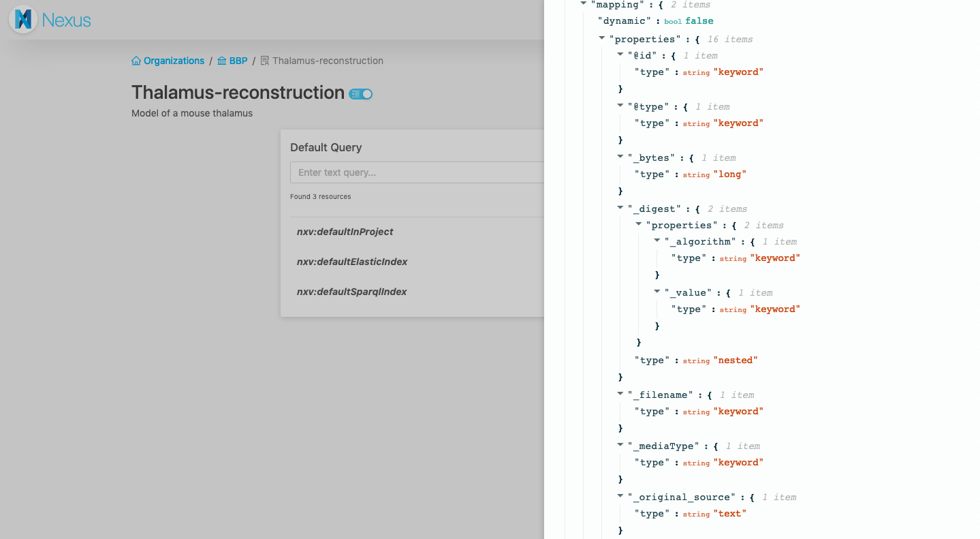The height and width of the screenshot is (539, 980).
Task: Click the 16 items count label
Action: (x=730, y=40)
